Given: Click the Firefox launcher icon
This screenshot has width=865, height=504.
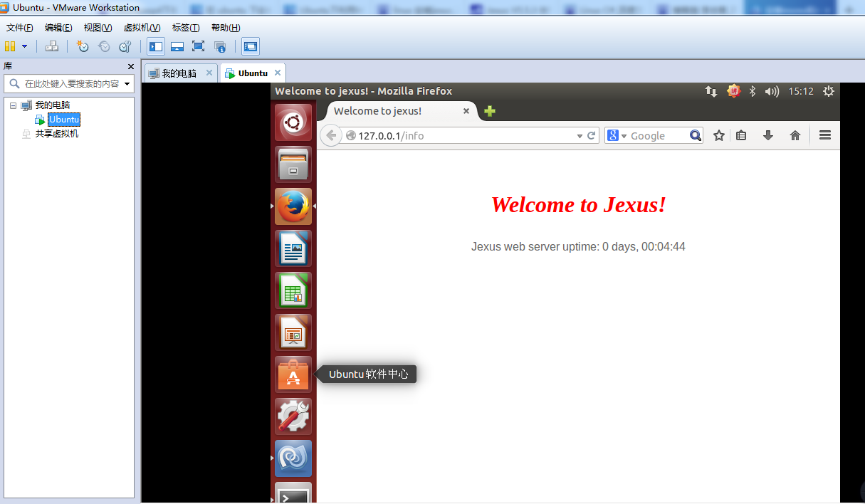Looking at the screenshot, I should click(293, 206).
